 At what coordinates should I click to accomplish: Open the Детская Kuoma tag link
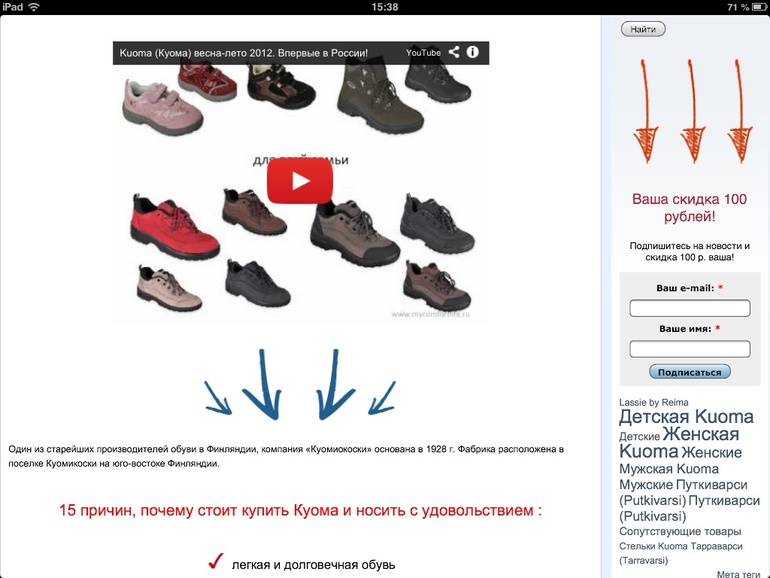(686, 417)
